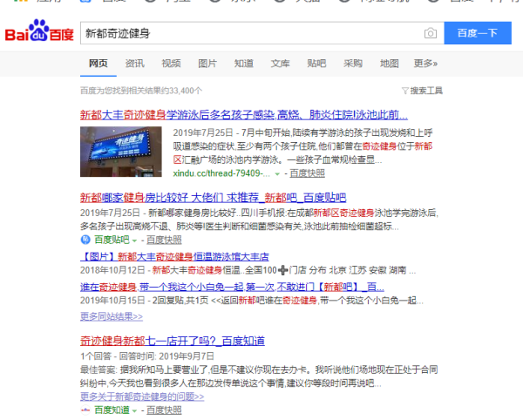Click 更多同站结果>> link

point(112,316)
